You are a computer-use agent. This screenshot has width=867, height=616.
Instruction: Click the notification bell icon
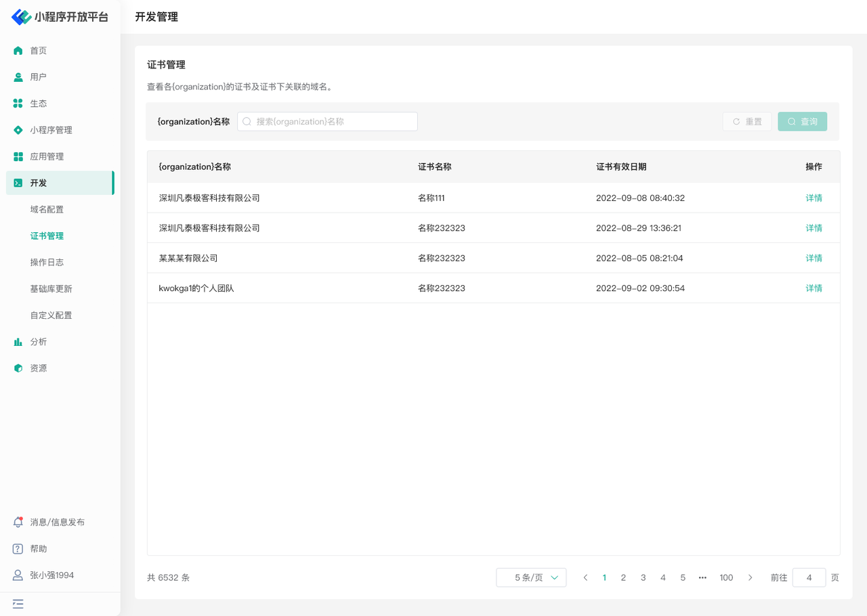18,522
